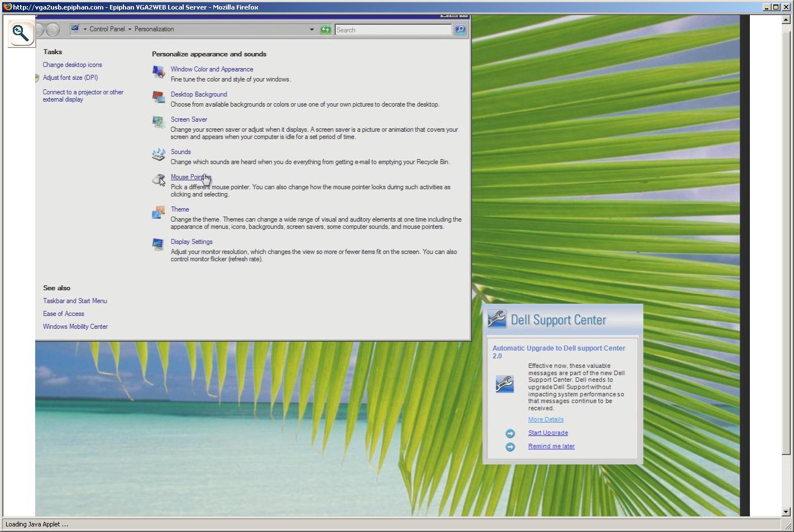Click the Theme icon
This screenshot has width=794, height=532.
click(x=159, y=213)
